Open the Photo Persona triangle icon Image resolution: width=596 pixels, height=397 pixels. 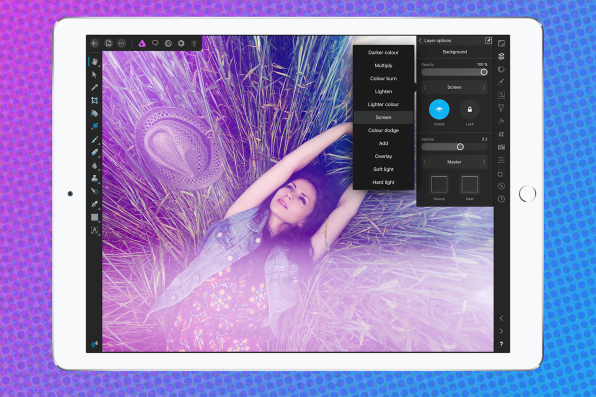(142, 43)
